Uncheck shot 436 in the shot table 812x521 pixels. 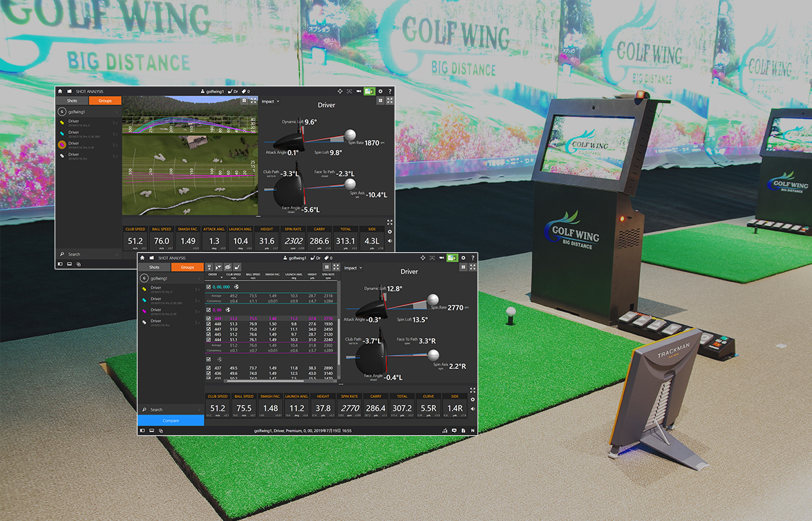click(x=208, y=373)
